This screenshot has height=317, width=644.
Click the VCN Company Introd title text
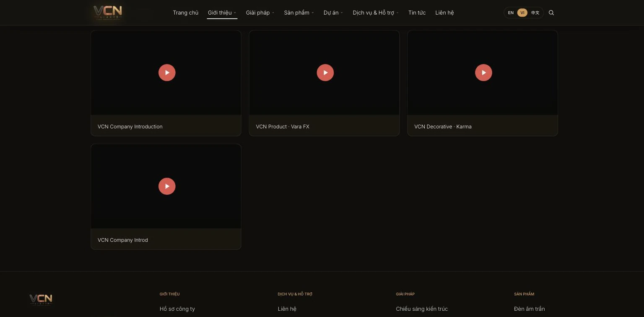123,240
